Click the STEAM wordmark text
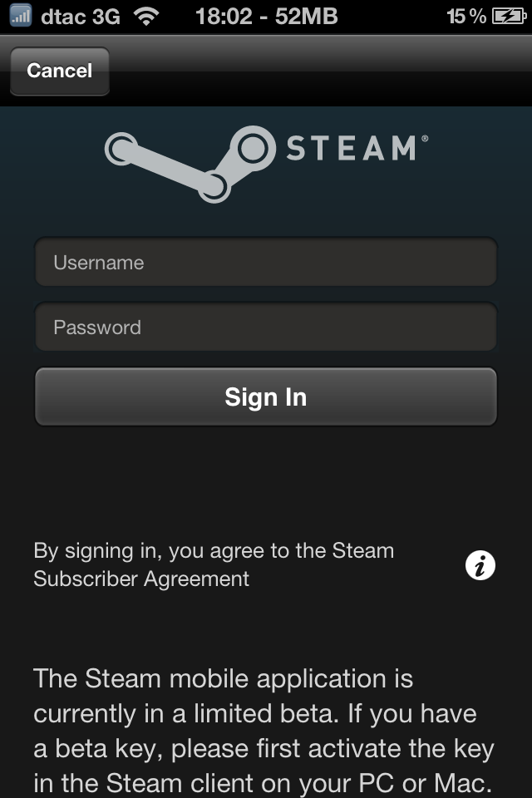532x798 pixels. (x=352, y=148)
